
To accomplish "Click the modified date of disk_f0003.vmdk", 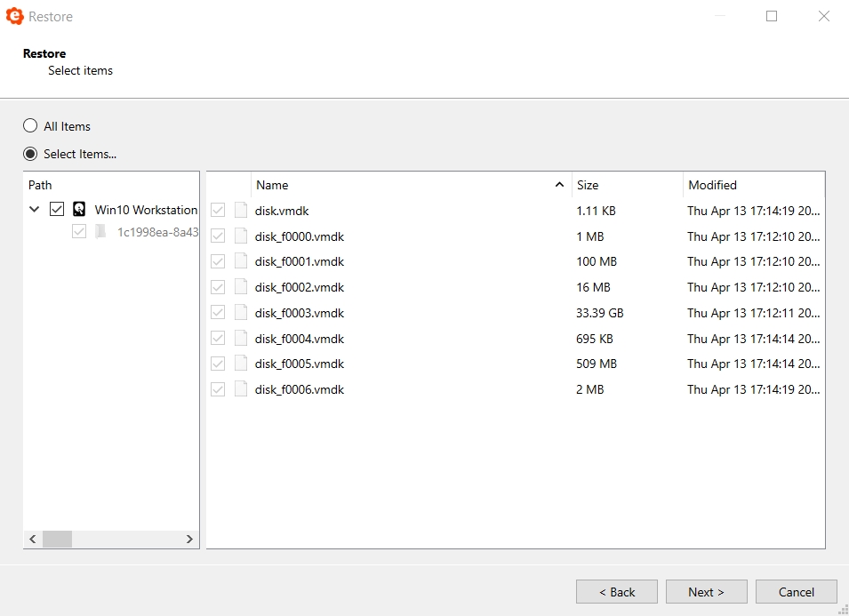I will (x=753, y=313).
